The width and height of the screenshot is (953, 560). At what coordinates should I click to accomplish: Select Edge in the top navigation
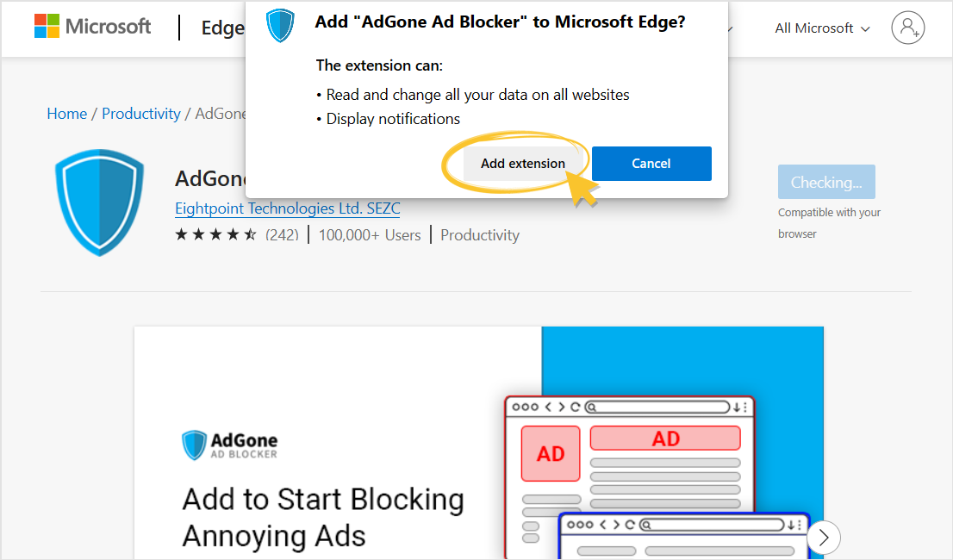[222, 28]
